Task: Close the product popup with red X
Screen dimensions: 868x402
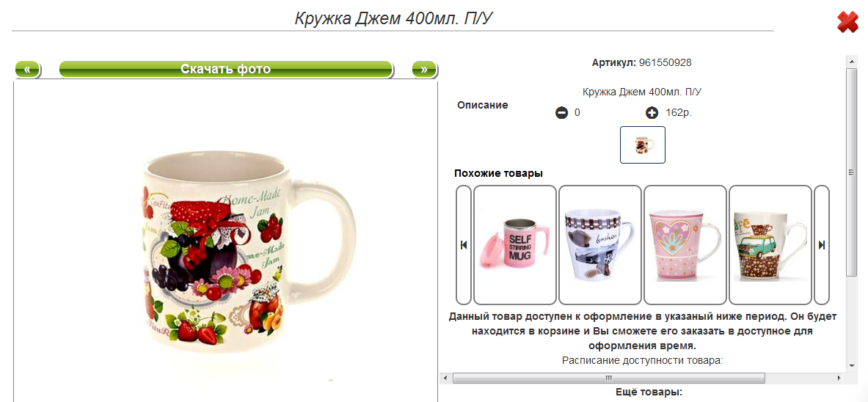Action: click(x=847, y=22)
